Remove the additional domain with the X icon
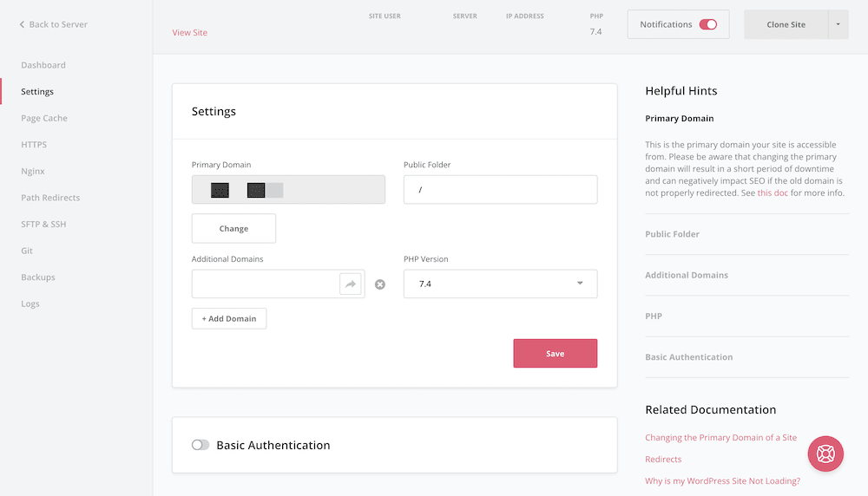 point(380,284)
